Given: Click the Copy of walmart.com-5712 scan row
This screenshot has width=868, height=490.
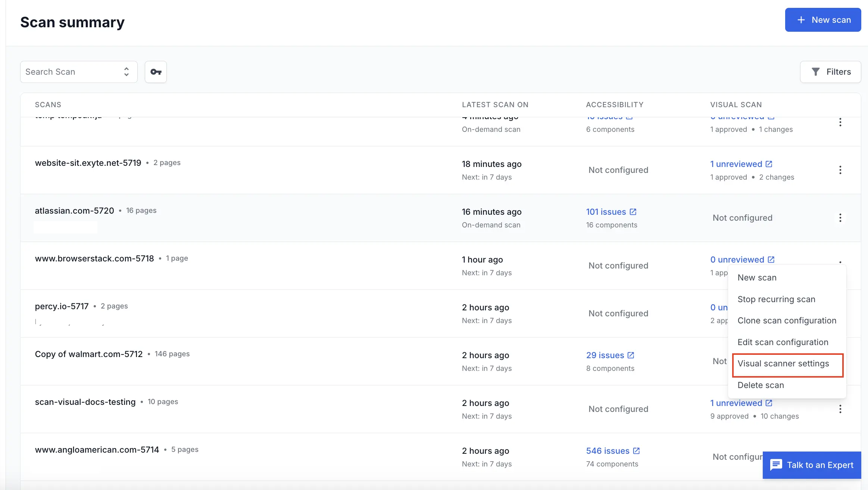Looking at the screenshot, I should [89, 354].
